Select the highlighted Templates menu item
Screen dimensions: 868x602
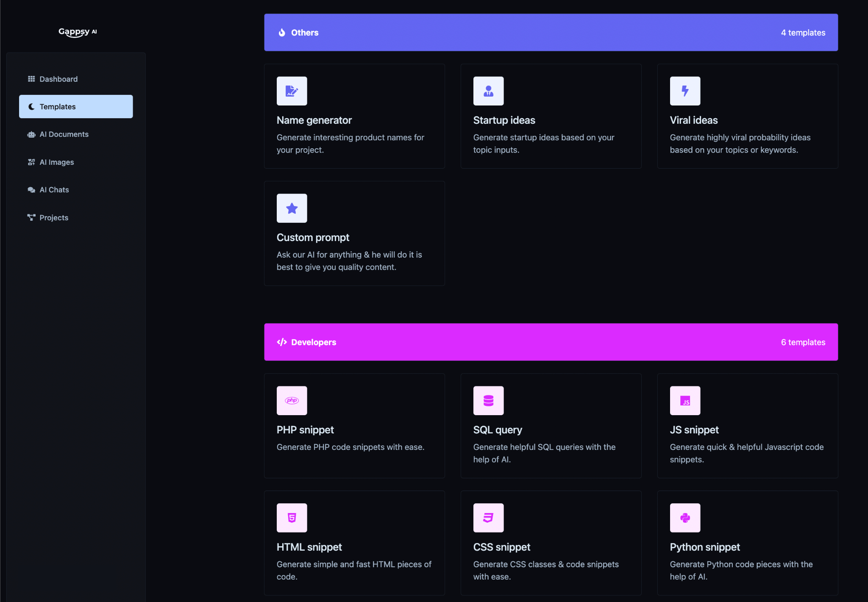pyautogui.click(x=75, y=107)
